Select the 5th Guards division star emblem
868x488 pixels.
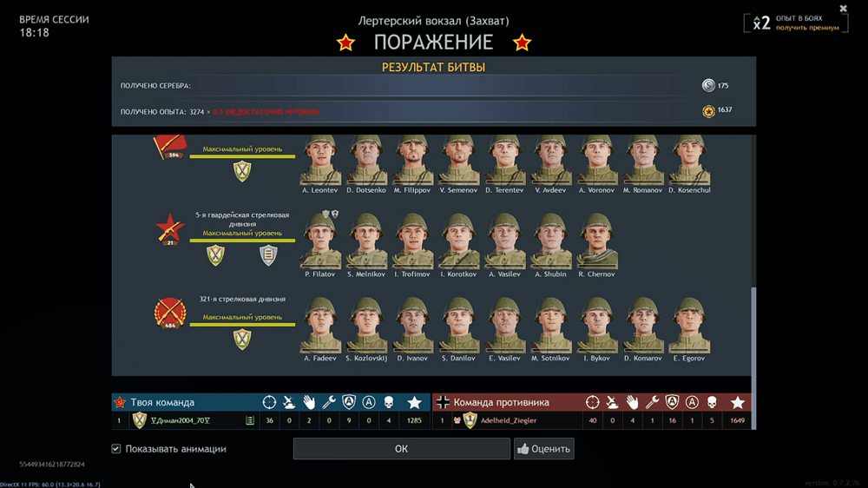[170, 229]
